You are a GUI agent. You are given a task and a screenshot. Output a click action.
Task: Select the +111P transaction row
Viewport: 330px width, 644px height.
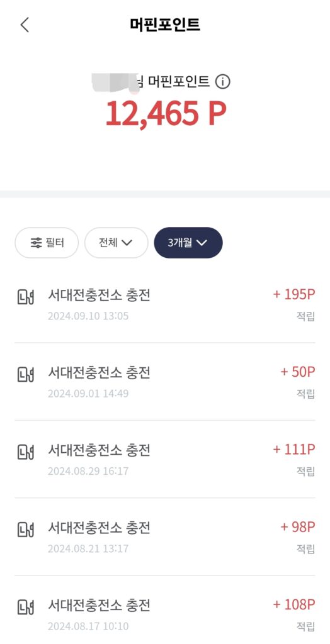(165, 459)
